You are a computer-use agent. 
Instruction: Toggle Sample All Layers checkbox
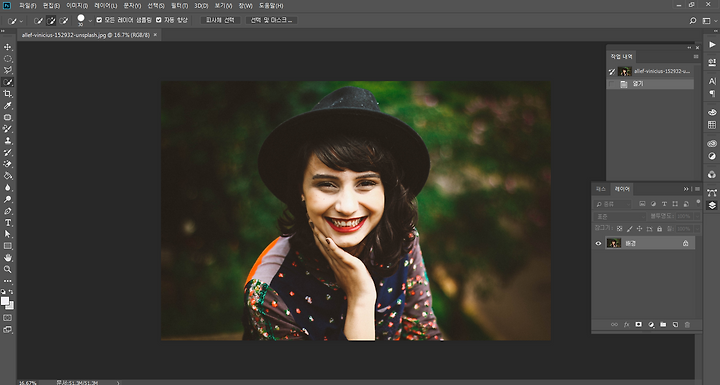[99, 20]
